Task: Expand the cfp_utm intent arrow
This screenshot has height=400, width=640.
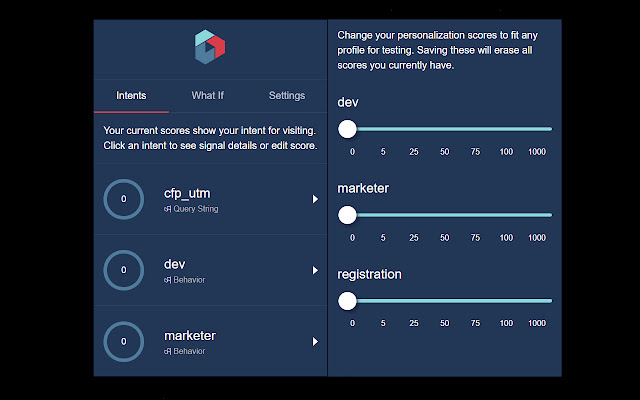Action: pos(315,199)
